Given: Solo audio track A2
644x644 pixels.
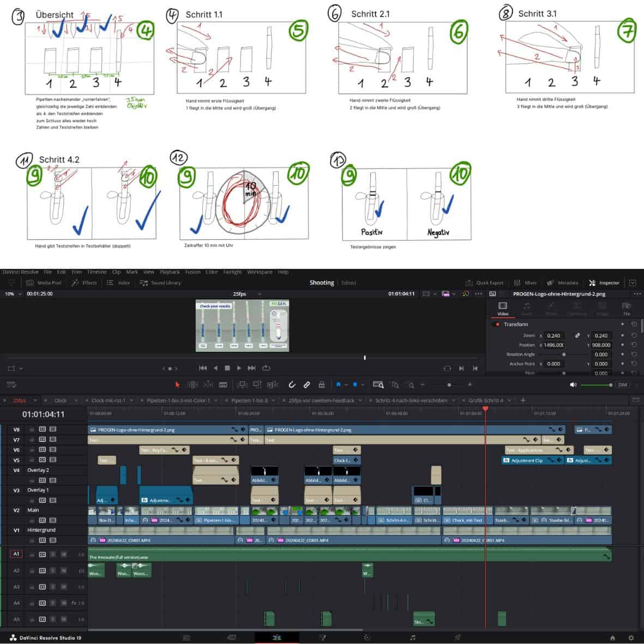Looking at the screenshot, I should pos(53,571).
